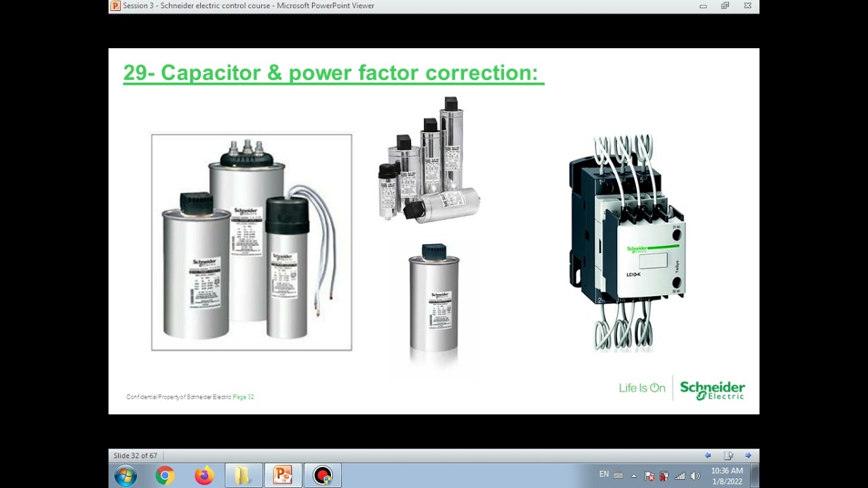
Task: Check the battery power tray icon
Action: tap(665, 476)
